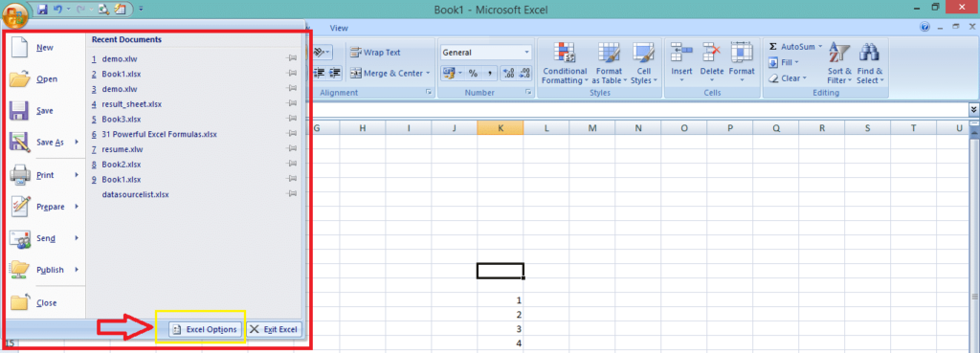Pin datasourcelist.xlsx to the recent list
The height and width of the screenshot is (353, 980).
tap(291, 194)
